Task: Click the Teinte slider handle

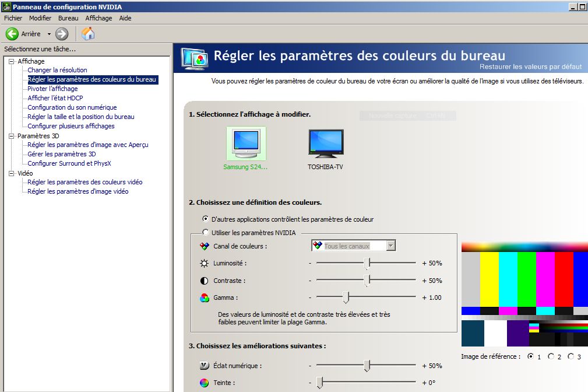Action: pyautogui.click(x=320, y=383)
